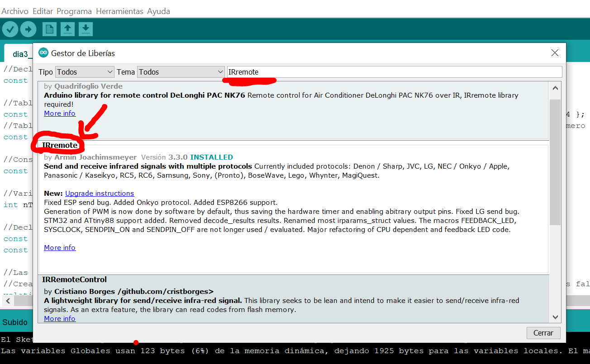This screenshot has width=590, height=364.
Task: Open the Editar menu
Action: (43, 11)
